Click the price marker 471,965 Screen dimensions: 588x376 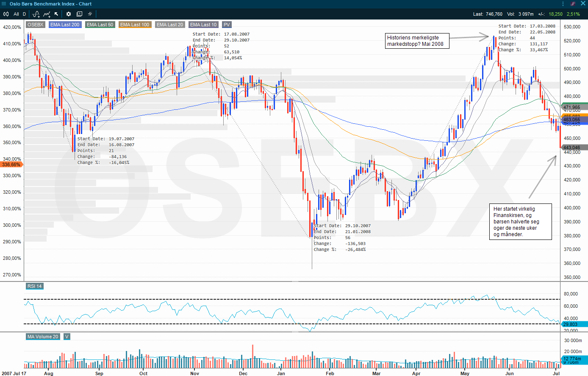[574, 108]
